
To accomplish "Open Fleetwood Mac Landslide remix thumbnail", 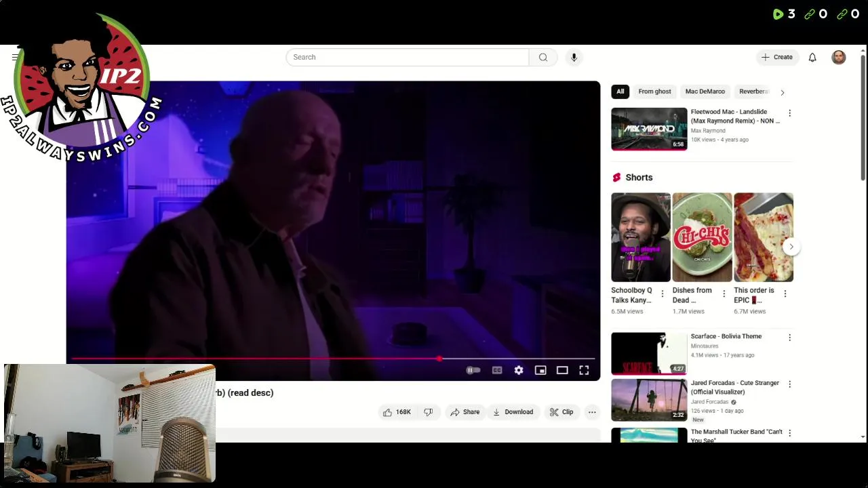I will [649, 129].
